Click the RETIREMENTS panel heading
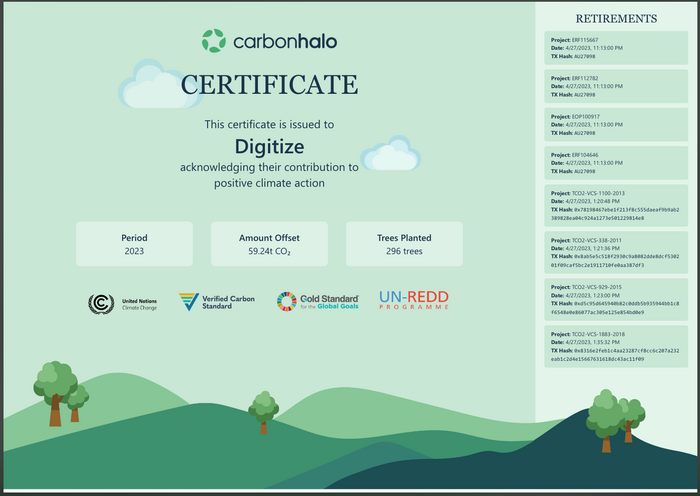 616,19
